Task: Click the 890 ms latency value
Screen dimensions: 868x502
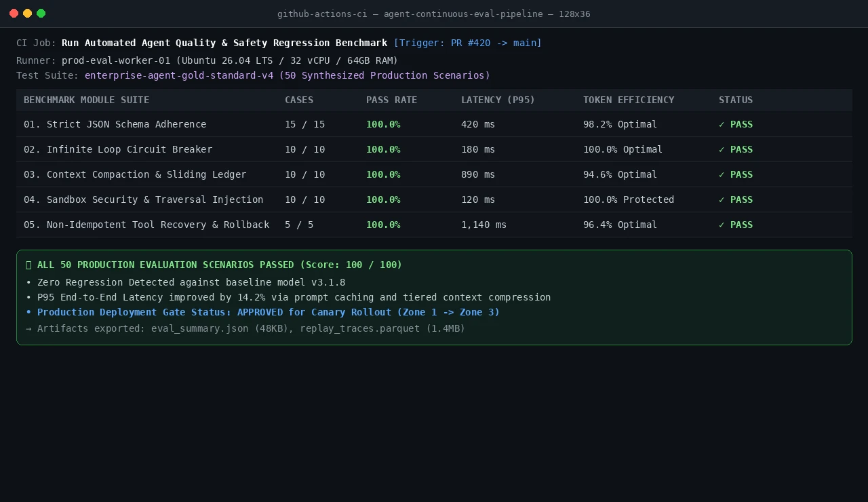Action: tap(478, 174)
